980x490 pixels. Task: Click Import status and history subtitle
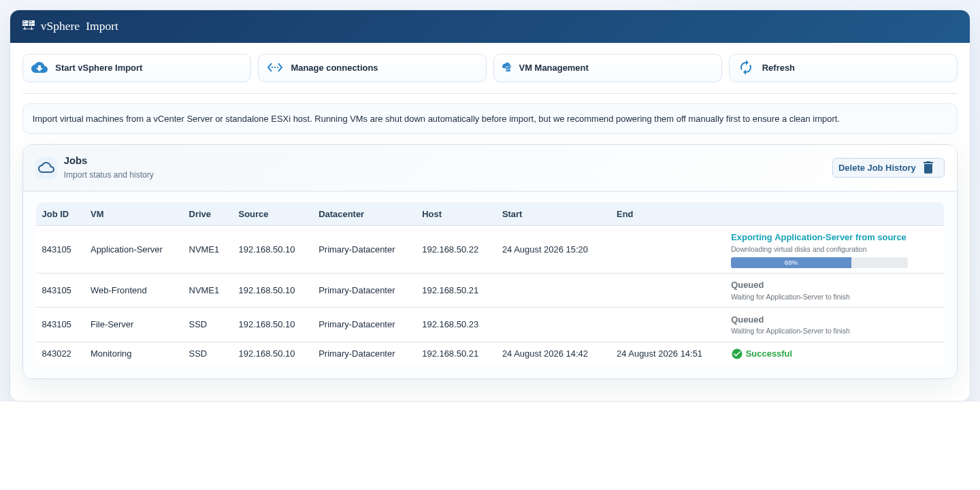109,175
